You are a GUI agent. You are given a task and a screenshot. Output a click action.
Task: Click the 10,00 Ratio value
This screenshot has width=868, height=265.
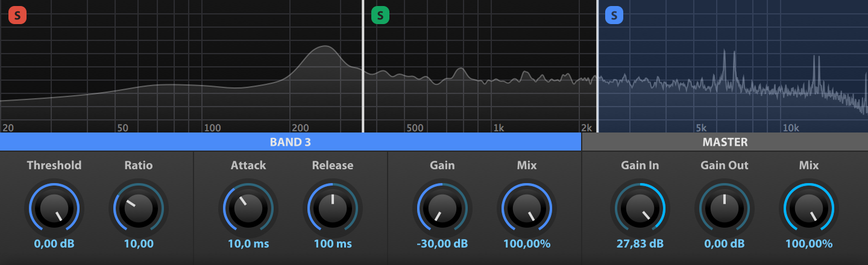[x=139, y=244]
